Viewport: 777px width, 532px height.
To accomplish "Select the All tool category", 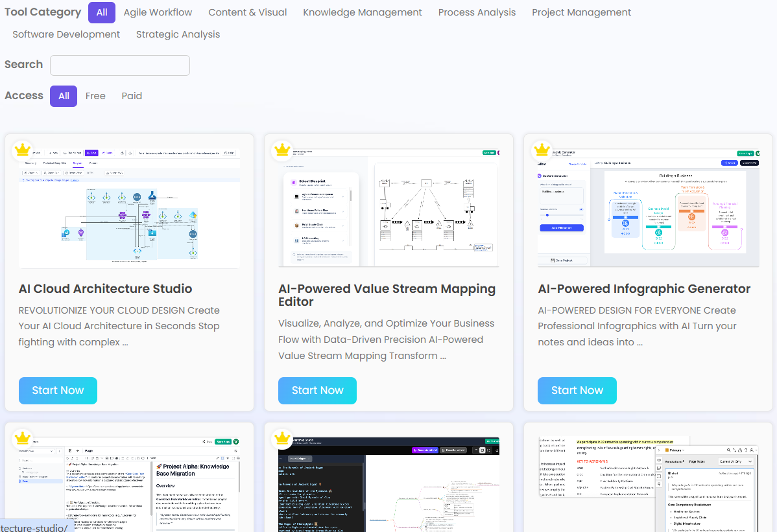I will click(102, 12).
